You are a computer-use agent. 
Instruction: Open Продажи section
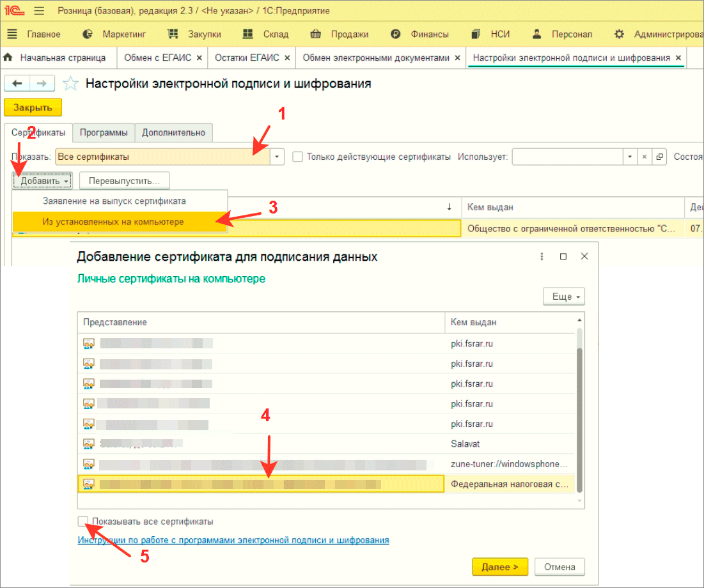340,34
